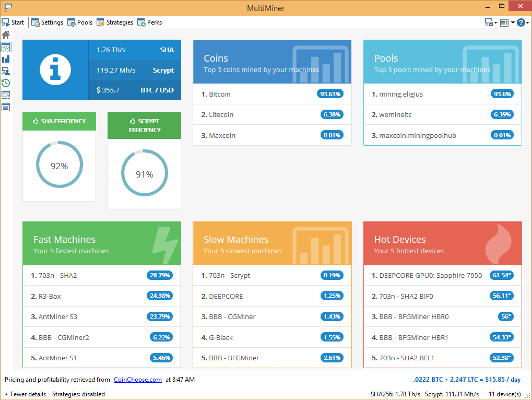Expand the device settings gear dropdown
The image size is (532, 400).
(490, 22)
